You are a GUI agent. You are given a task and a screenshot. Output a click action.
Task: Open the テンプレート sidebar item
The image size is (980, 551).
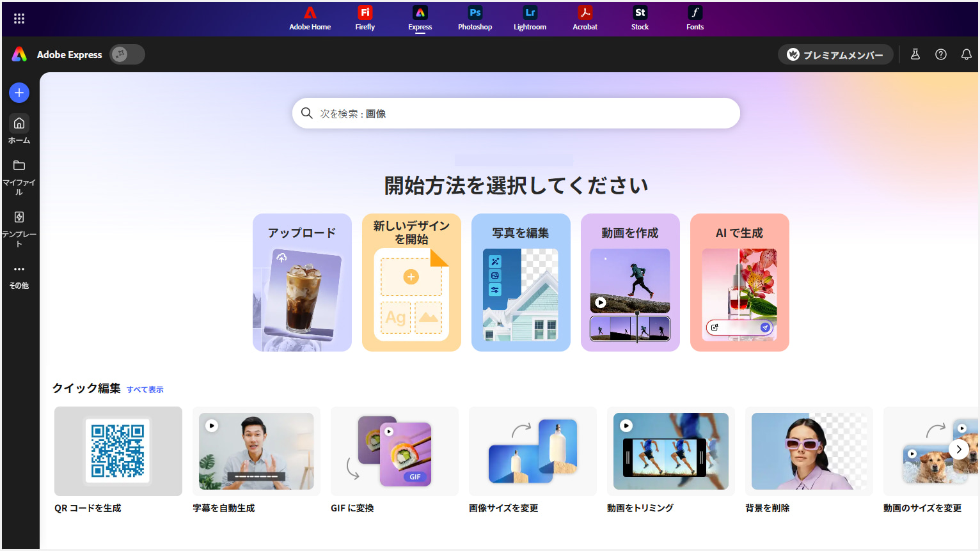19,228
